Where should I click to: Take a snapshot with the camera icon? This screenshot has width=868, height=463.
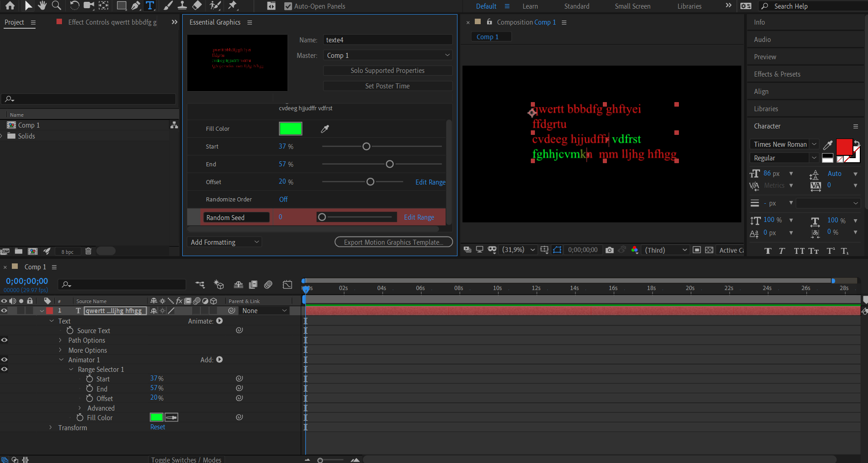pos(610,250)
